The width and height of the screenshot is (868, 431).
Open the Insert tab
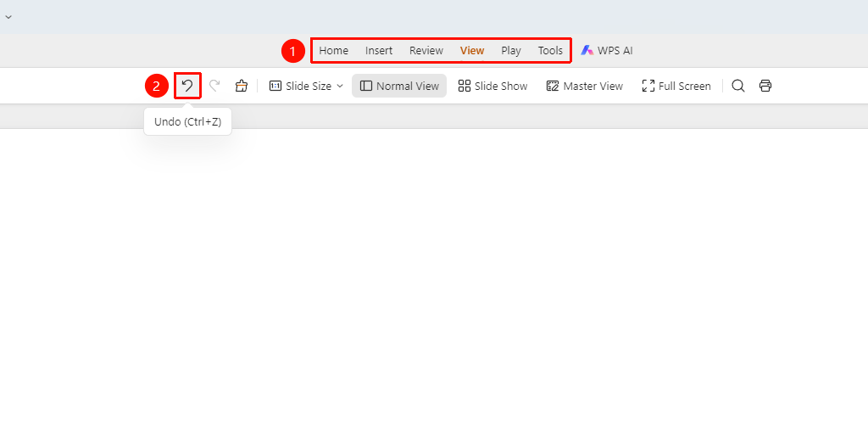click(x=379, y=51)
